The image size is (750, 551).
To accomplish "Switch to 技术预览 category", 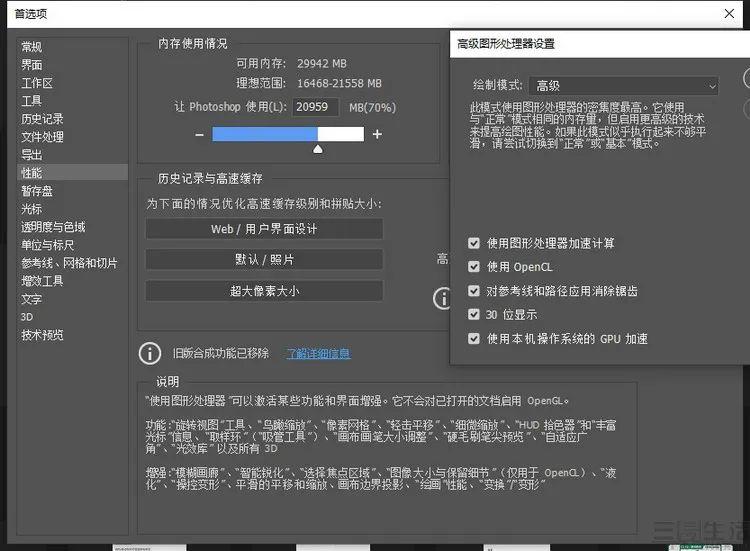I will pos(42,335).
